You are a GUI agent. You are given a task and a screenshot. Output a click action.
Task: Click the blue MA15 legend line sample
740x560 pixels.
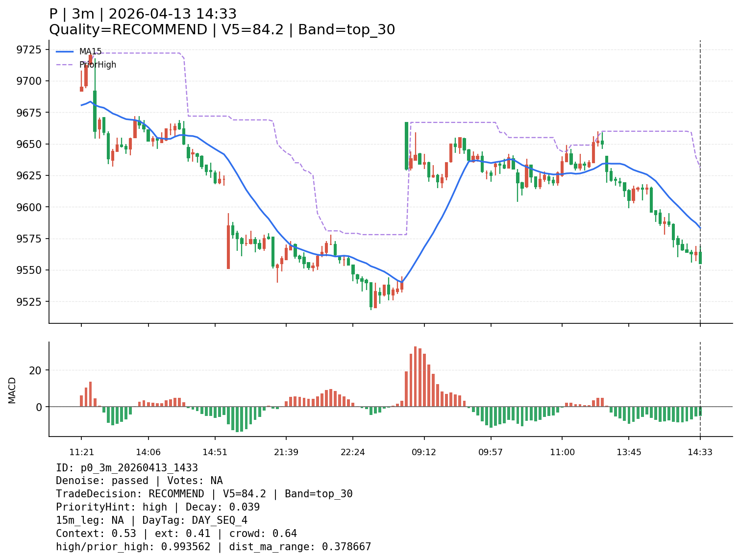(65, 51)
